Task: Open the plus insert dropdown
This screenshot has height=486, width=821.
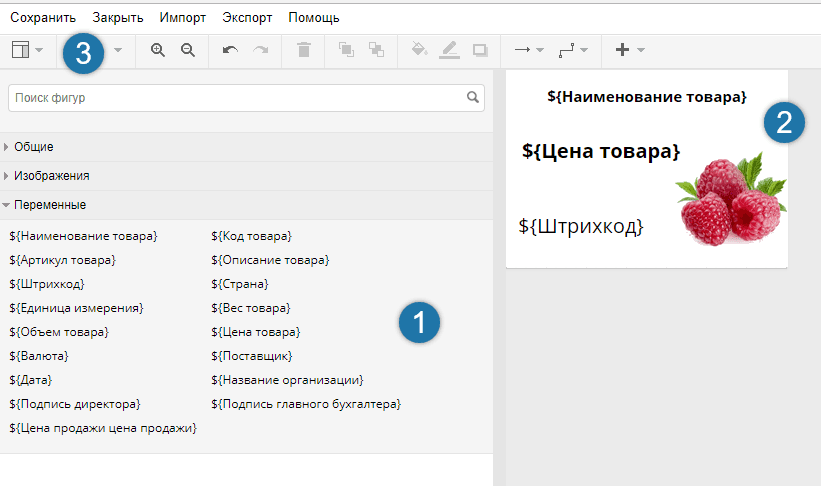Action: [x=630, y=50]
